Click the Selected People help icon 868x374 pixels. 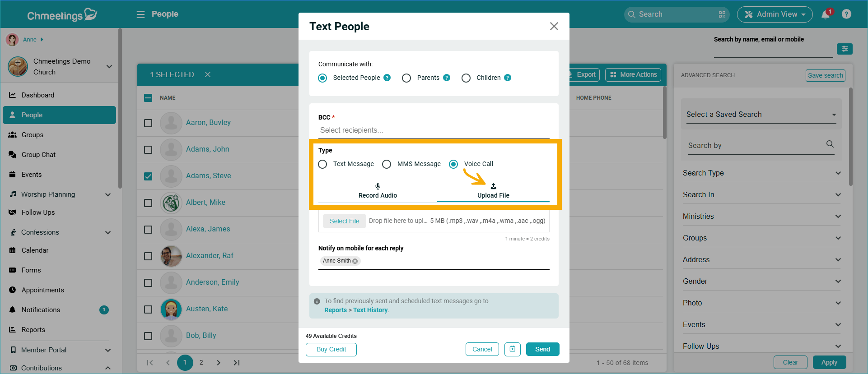[x=387, y=78]
